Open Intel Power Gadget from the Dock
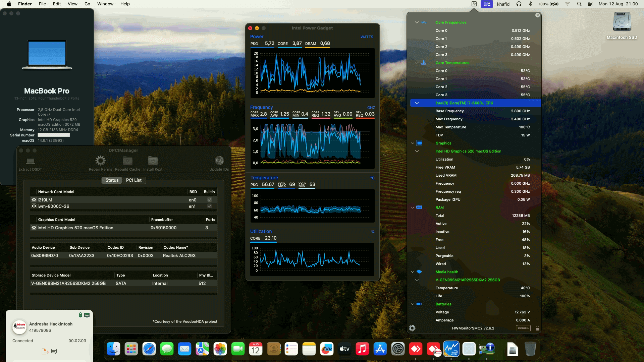Viewport: 644px width, 362px height. click(451, 349)
